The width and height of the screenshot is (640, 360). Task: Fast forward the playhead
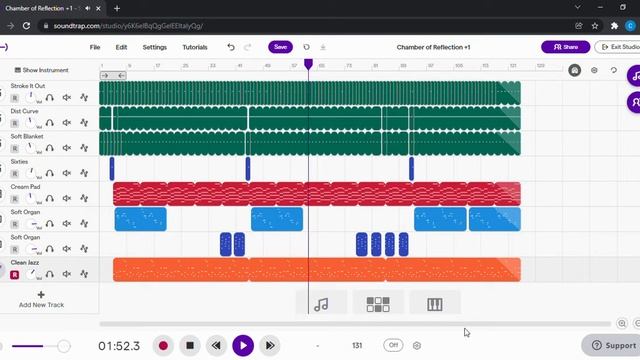[x=270, y=346]
